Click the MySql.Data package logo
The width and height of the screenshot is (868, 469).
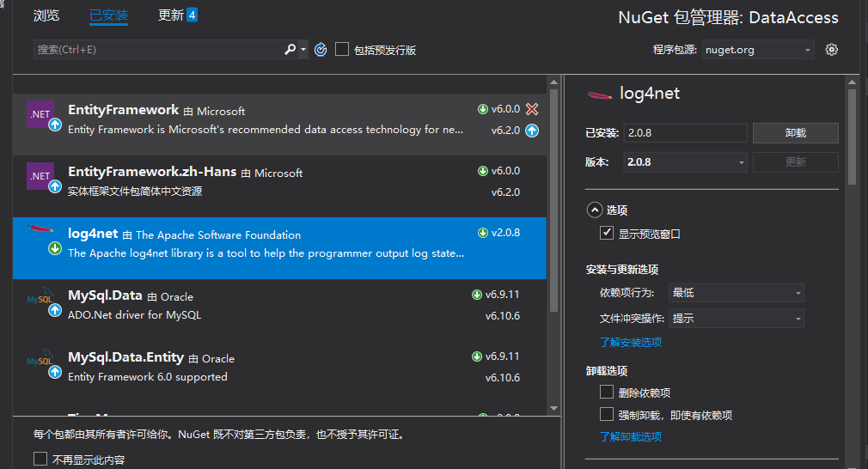click(40, 296)
